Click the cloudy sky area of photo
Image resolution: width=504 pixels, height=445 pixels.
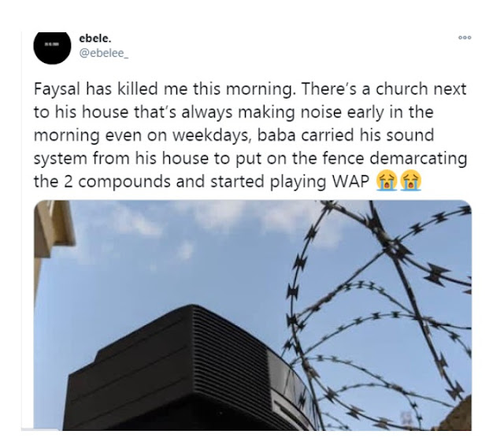coord(180,244)
